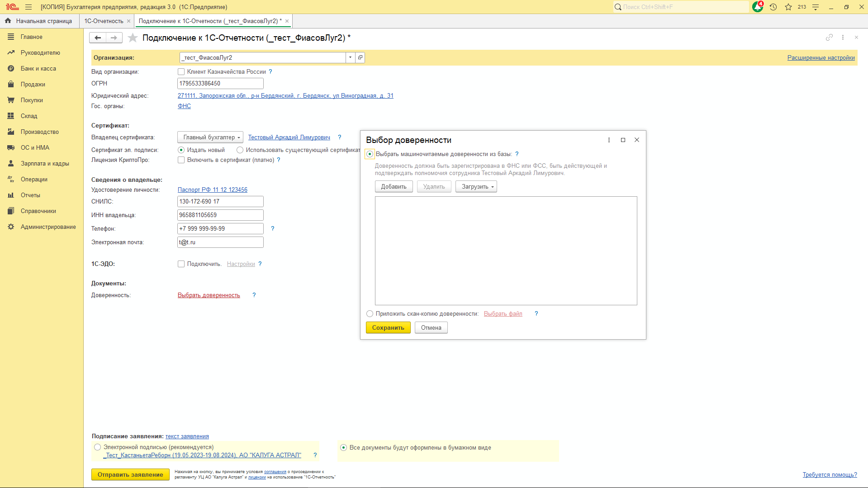Maximize the Выбор доверенности dialog

pos(623,140)
